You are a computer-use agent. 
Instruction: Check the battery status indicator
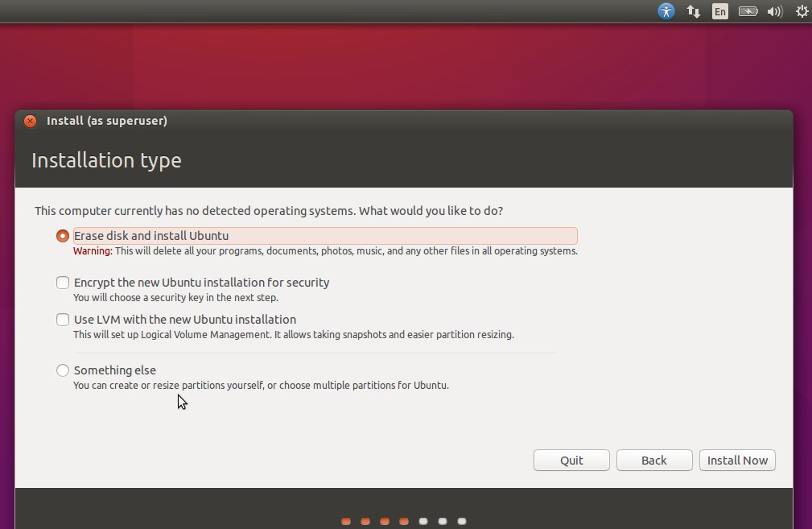coord(748,11)
